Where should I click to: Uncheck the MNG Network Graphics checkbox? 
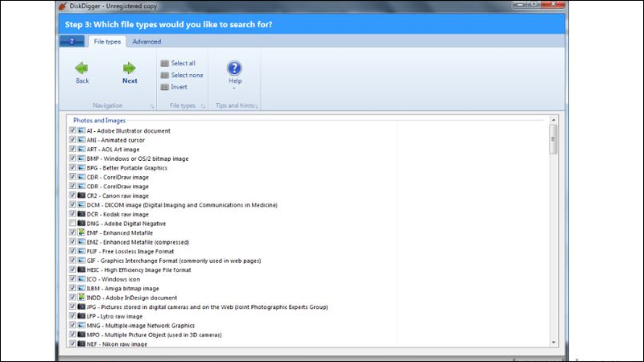(x=72, y=325)
